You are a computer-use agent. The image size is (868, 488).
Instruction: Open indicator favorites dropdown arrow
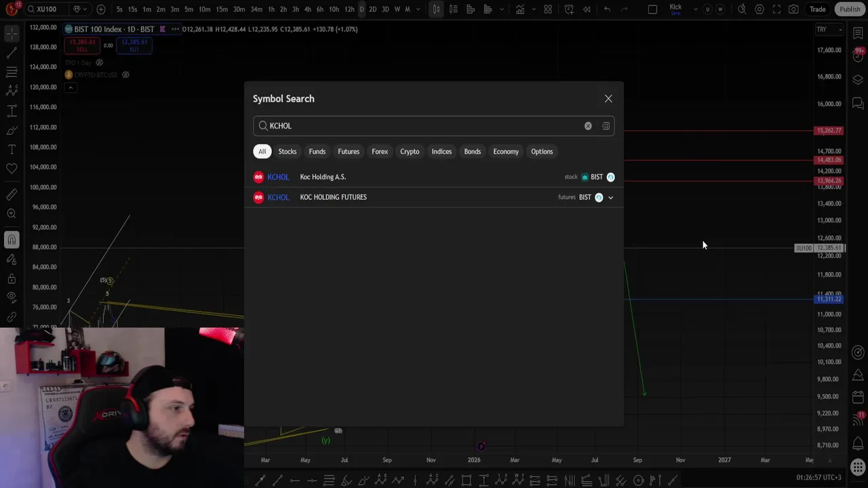click(533, 9)
